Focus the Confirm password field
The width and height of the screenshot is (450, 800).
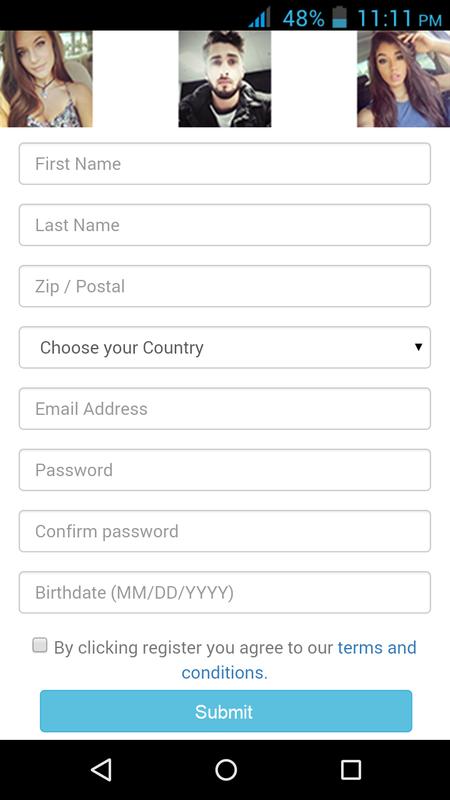(x=225, y=531)
